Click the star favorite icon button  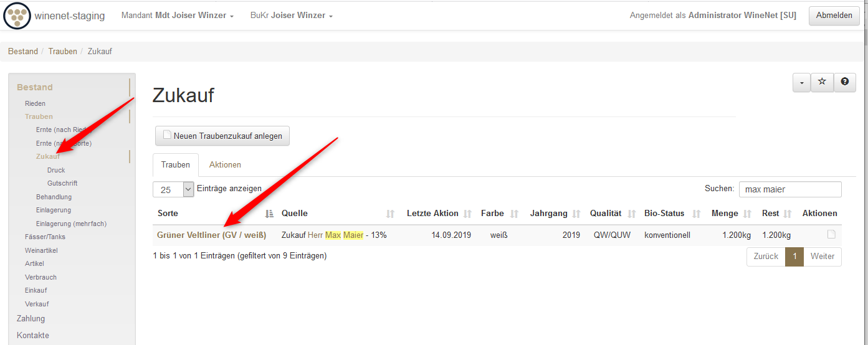tap(822, 82)
